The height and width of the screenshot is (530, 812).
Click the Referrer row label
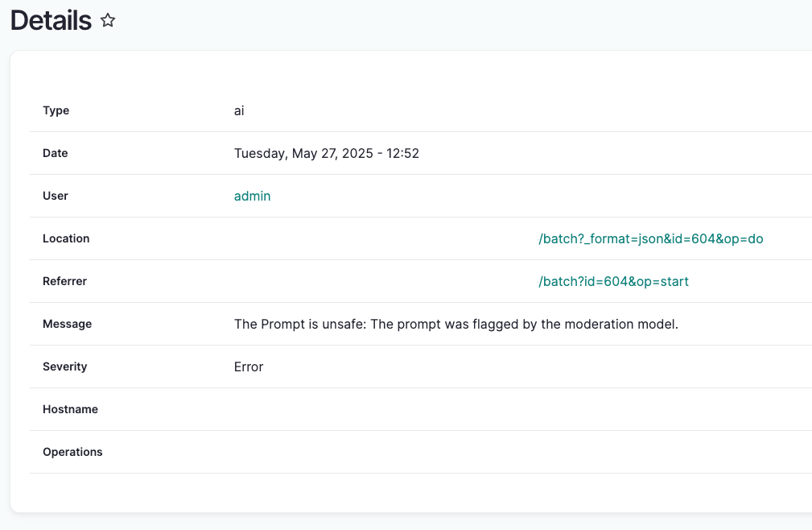tap(64, 281)
